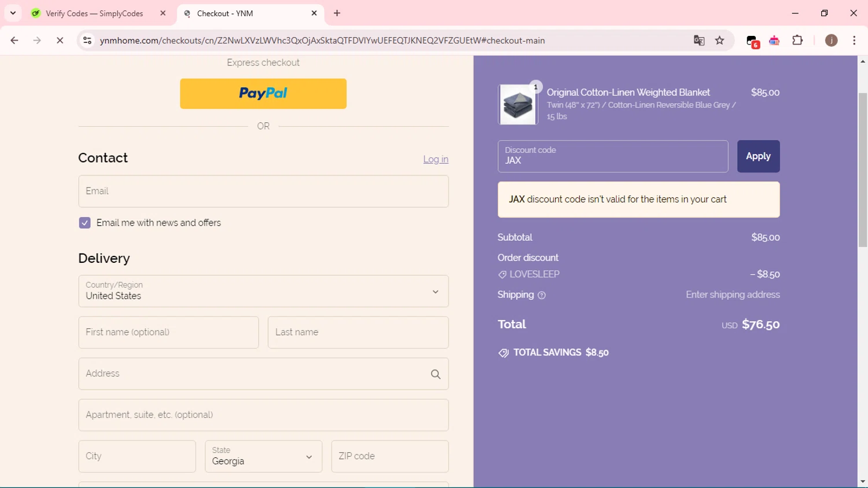Image resolution: width=868 pixels, height=488 pixels.
Task: Click the translate page icon
Action: 699,41
